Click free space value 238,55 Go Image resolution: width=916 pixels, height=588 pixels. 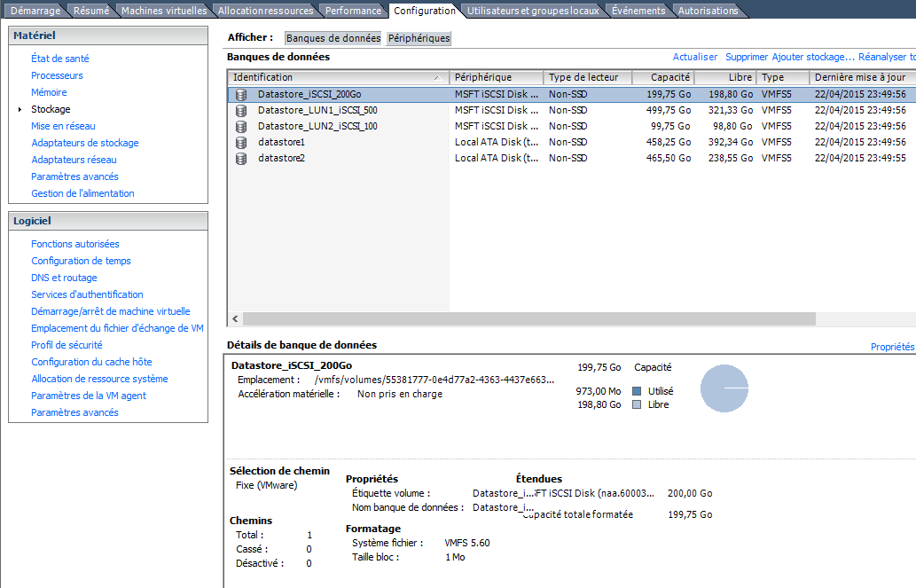coord(731,159)
